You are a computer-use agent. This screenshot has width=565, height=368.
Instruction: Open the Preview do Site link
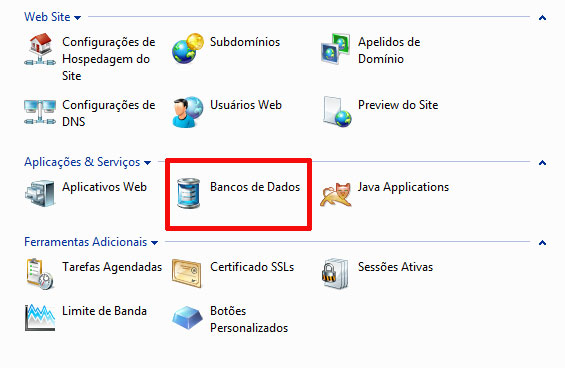tap(398, 105)
